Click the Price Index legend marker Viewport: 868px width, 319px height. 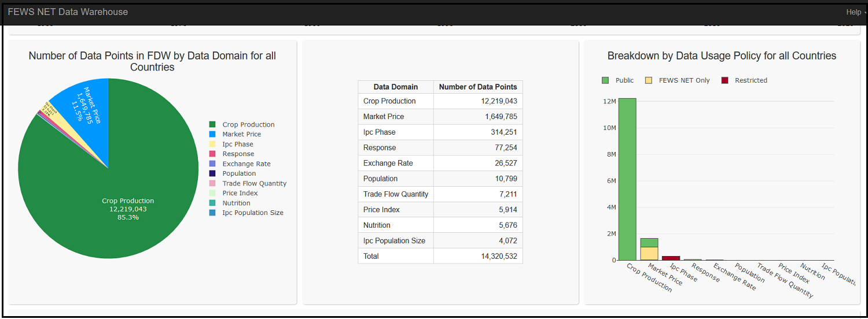coord(212,193)
